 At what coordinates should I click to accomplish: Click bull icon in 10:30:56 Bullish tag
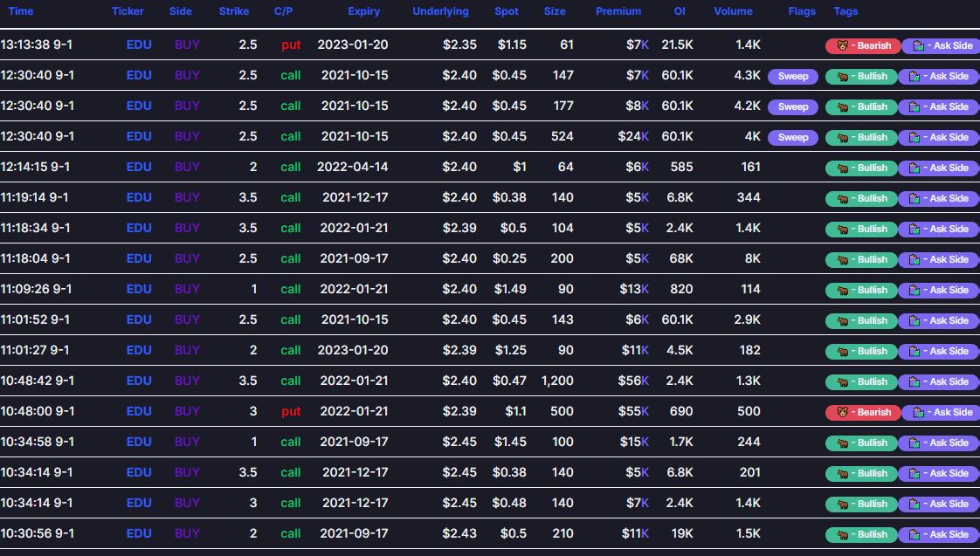843,535
